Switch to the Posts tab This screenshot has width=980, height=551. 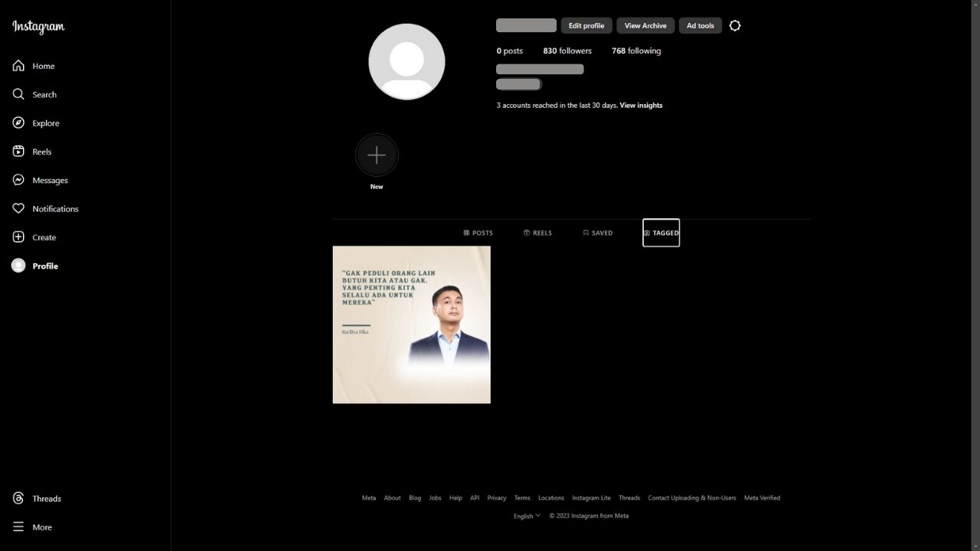(x=479, y=233)
